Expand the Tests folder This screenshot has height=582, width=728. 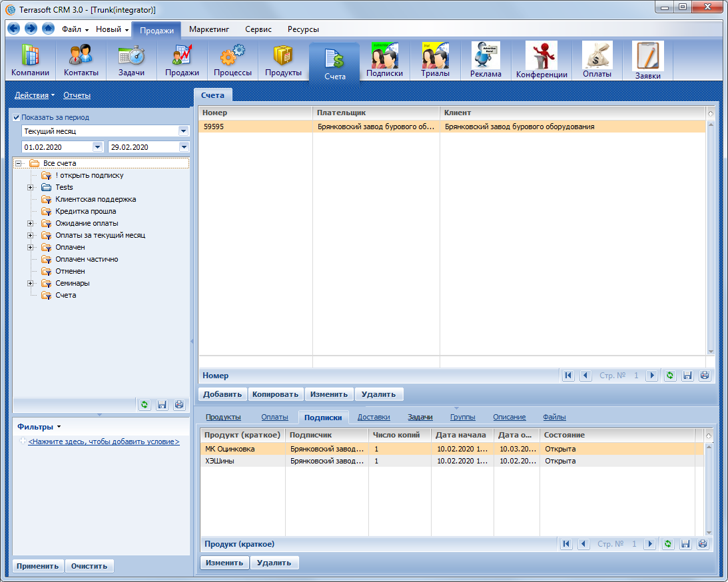tap(30, 188)
